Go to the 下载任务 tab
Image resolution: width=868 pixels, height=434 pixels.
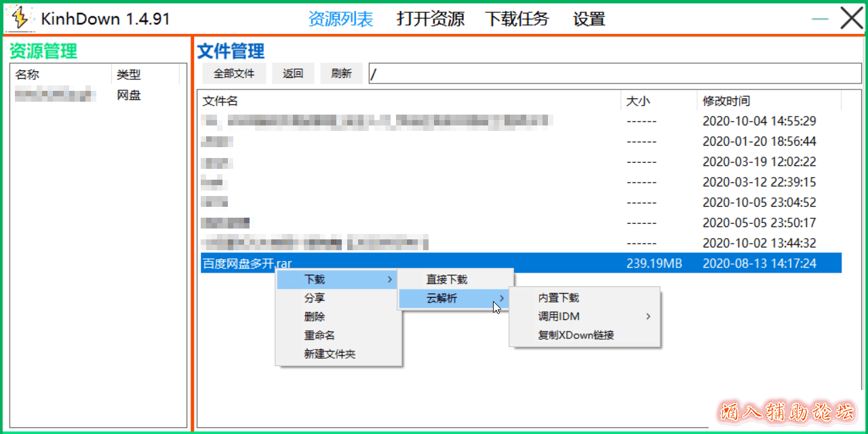point(517,19)
